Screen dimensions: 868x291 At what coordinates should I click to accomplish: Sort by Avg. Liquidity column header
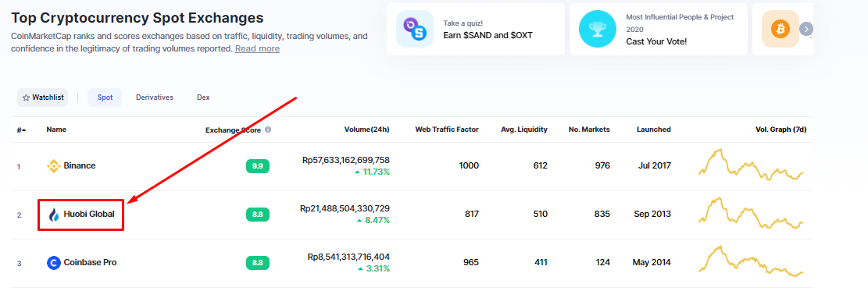point(524,130)
